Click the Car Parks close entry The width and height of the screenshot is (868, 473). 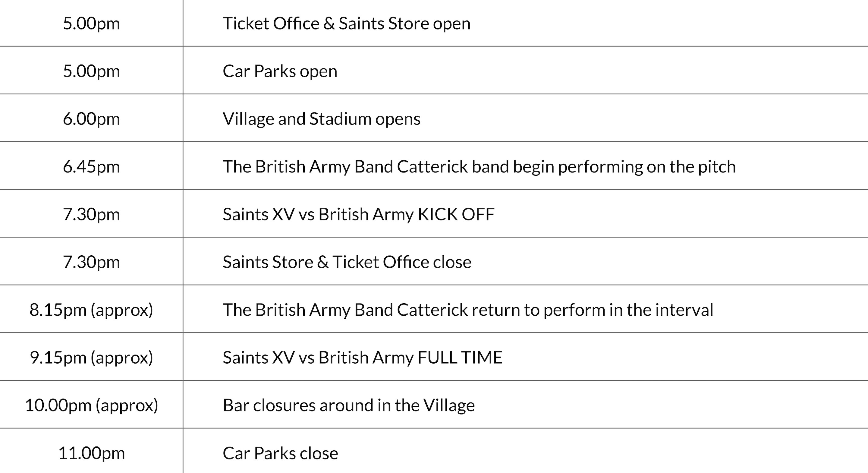point(280,453)
